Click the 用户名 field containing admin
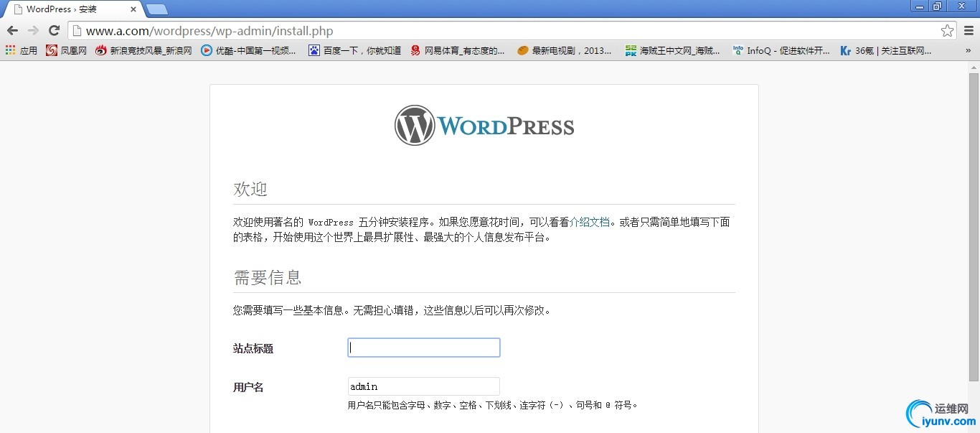Screen dimensions: 980x433 point(424,386)
